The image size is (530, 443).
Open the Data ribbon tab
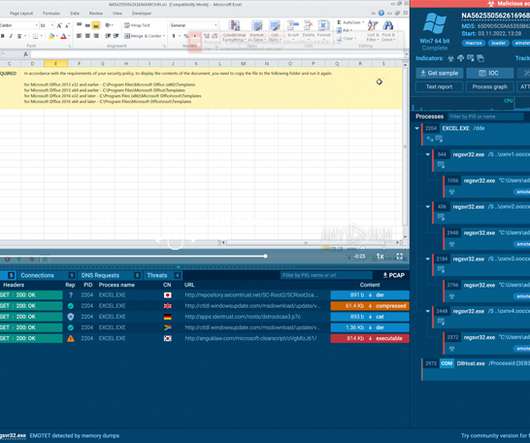[75, 13]
